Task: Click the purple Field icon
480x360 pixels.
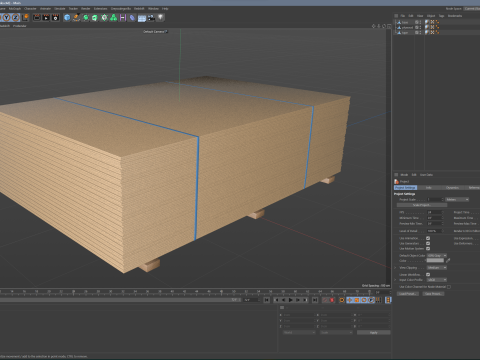Action: 123,17
